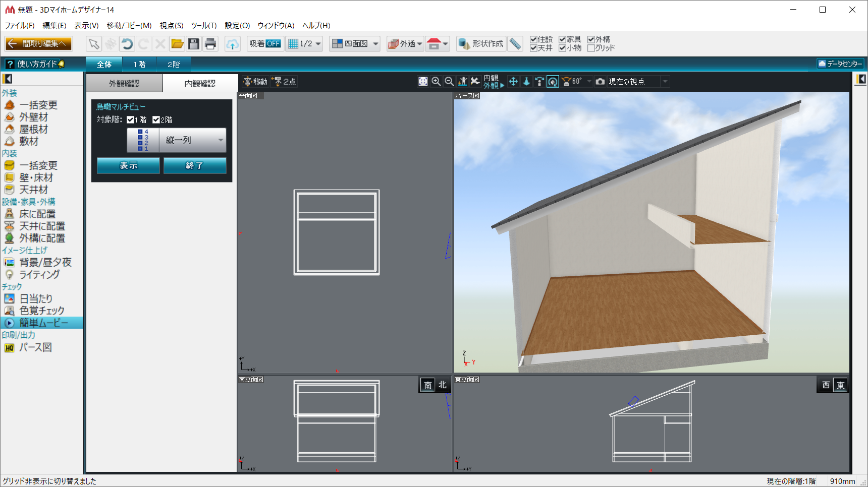
Task: Select the measuring ruler tool icon
Action: coord(515,44)
